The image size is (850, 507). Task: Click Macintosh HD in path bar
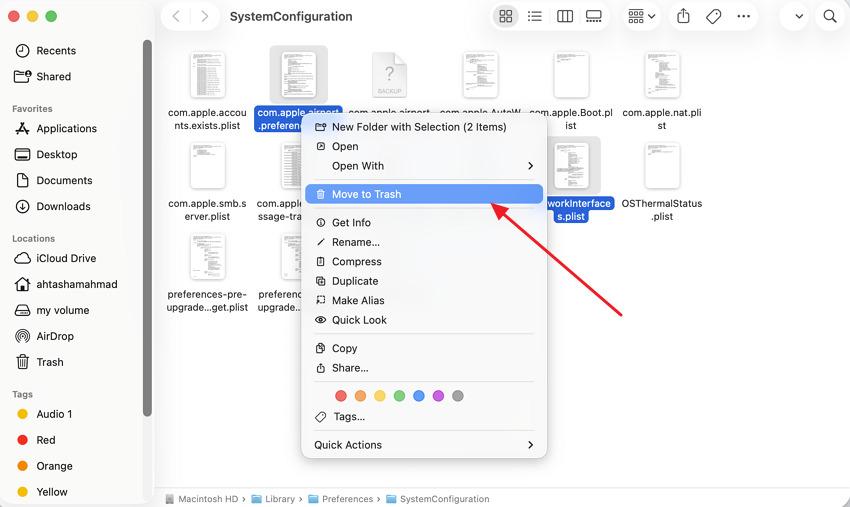(202, 499)
